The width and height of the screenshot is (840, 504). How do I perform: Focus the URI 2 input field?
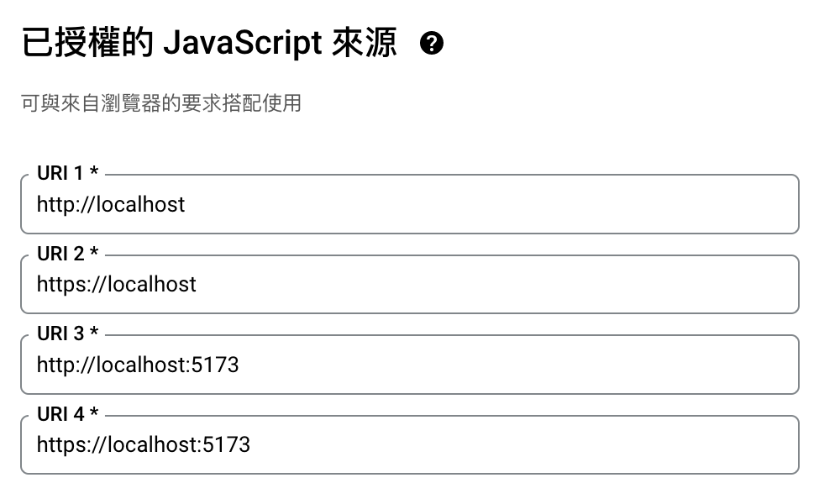point(504,284)
